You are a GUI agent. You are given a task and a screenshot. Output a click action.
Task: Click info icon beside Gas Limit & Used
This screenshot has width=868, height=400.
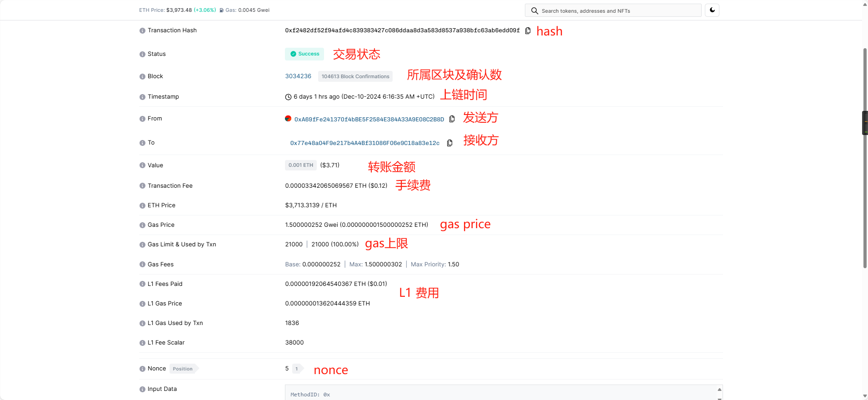coord(142,245)
